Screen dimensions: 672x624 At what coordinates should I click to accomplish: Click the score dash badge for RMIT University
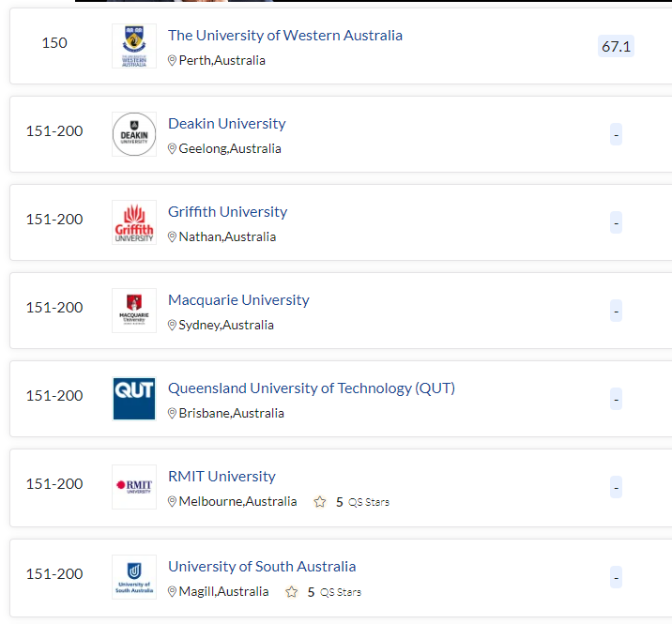616,487
